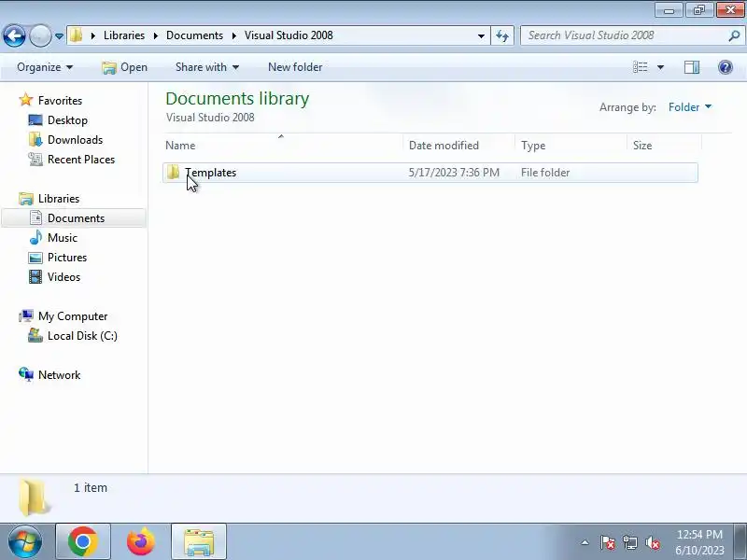The height and width of the screenshot is (560, 747).
Task: Click the greyed Forward arrow button
Action: point(40,35)
